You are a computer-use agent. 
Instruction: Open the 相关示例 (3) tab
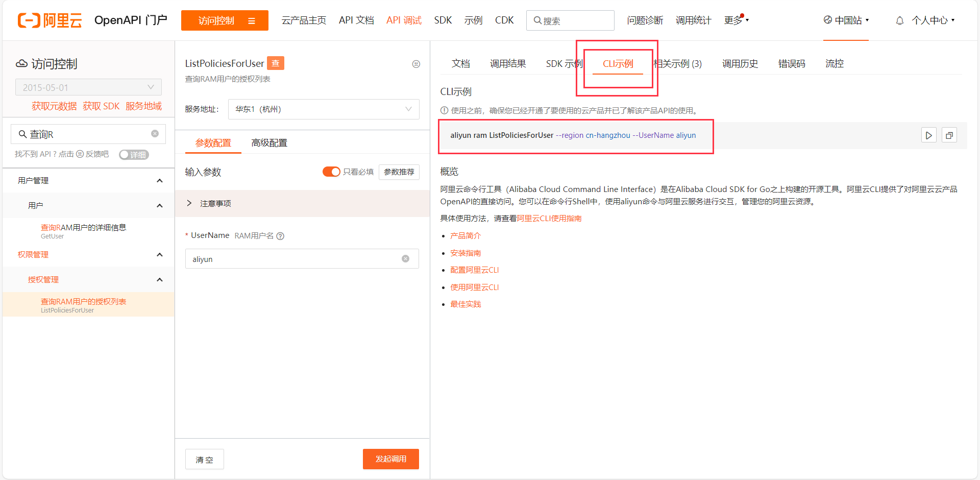[x=678, y=64]
